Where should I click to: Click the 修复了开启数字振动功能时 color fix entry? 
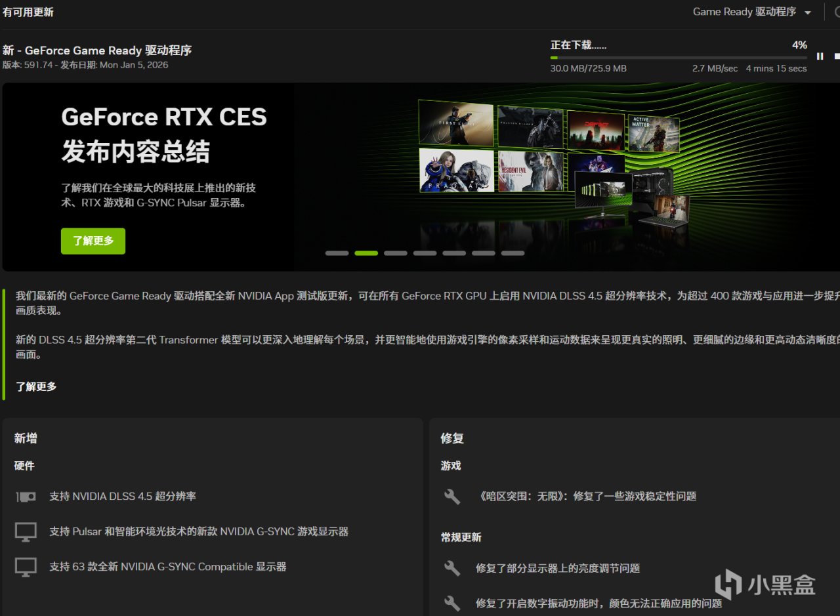click(599, 603)
